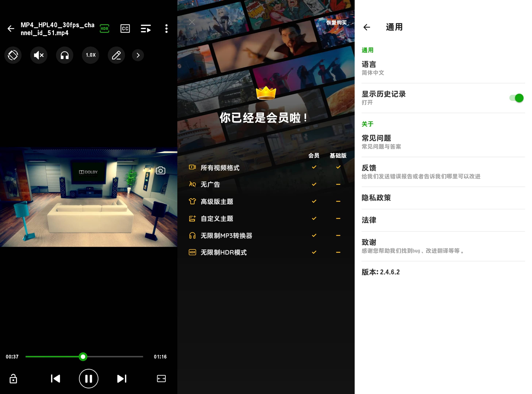Open the 语言 language setting
The image size is (532, 394).
443,68
